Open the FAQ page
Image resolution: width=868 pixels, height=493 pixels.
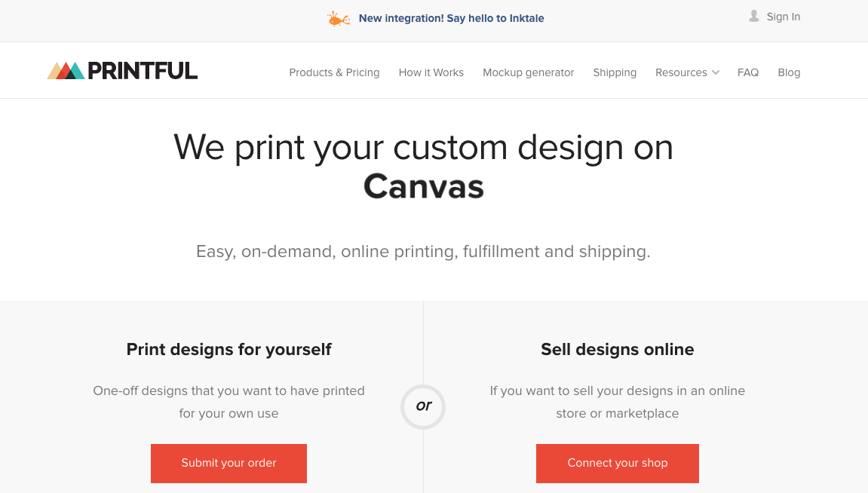747,72
